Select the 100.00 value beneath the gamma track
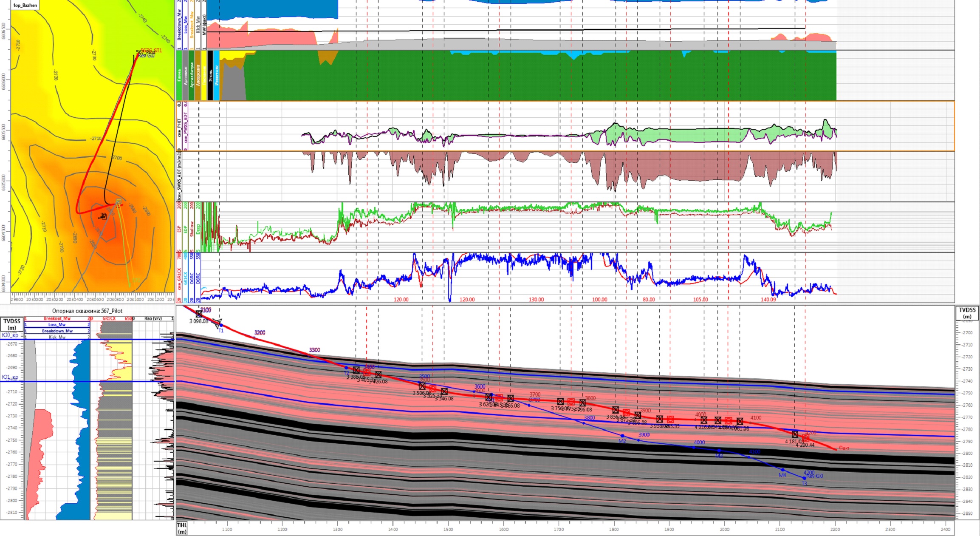The width and height of the screenshot is (980, 536). click(599, 300)
